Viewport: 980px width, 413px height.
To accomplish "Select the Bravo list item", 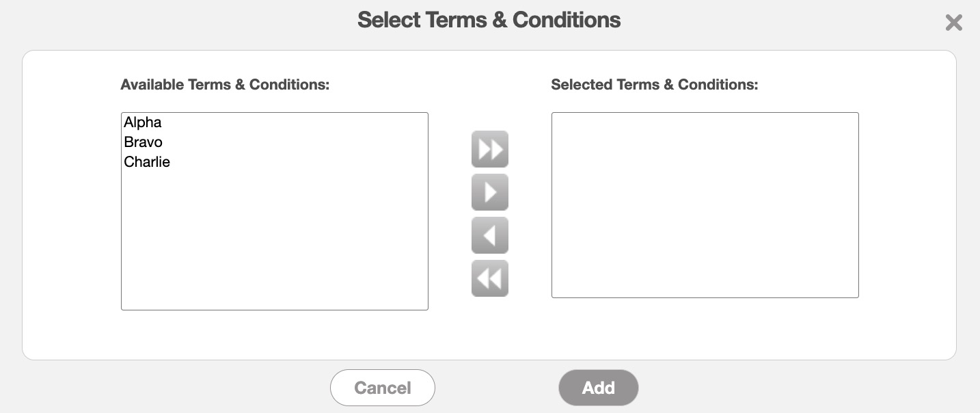I will coord(144,142).
